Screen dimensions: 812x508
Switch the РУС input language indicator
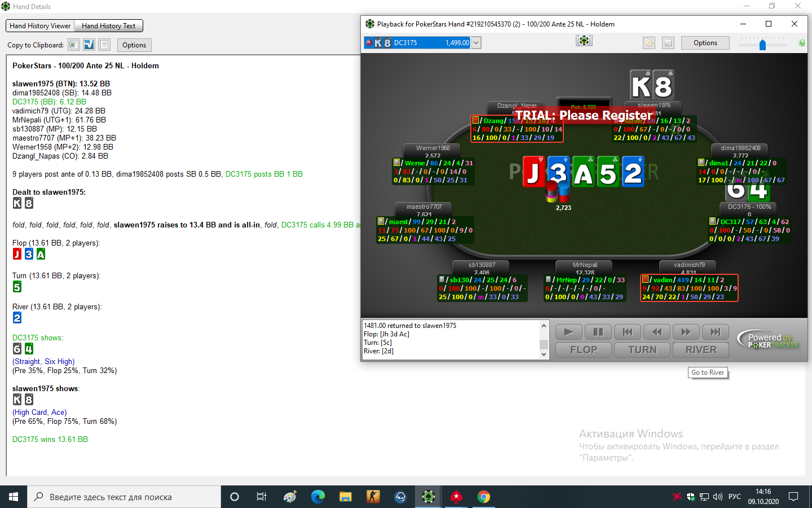(735, 497)
